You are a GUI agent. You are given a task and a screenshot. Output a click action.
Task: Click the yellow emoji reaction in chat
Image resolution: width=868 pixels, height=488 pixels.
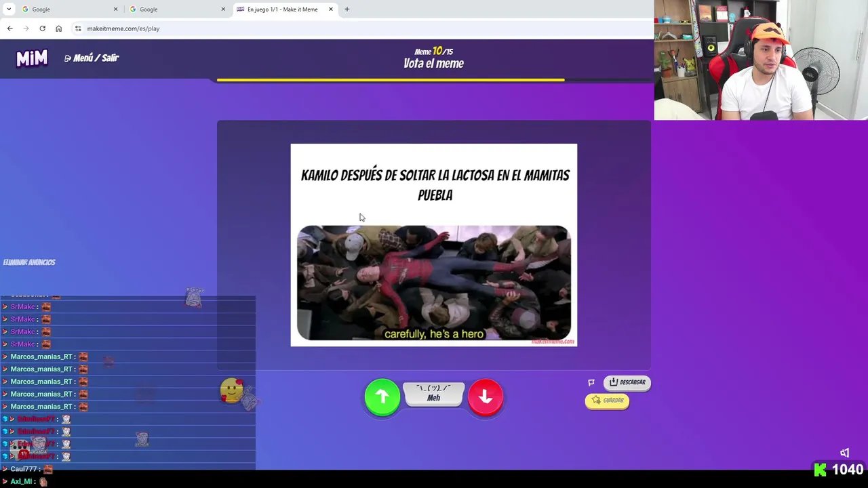coord(231,391)
